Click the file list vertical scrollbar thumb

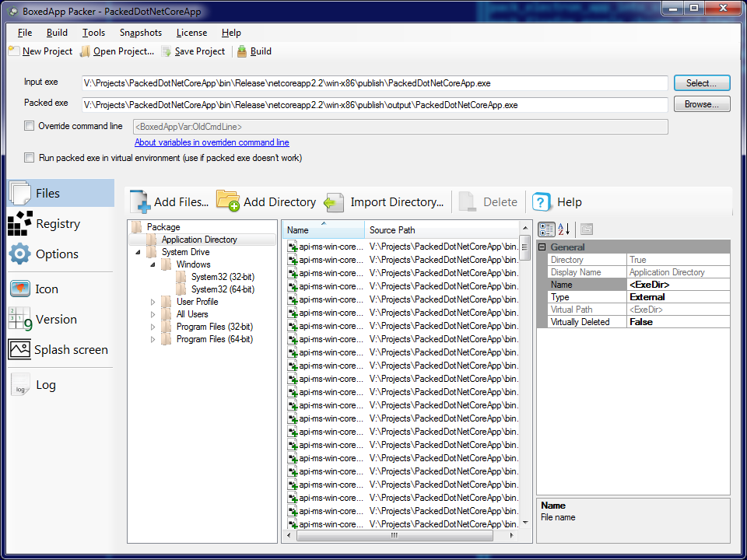coord(524,247)
